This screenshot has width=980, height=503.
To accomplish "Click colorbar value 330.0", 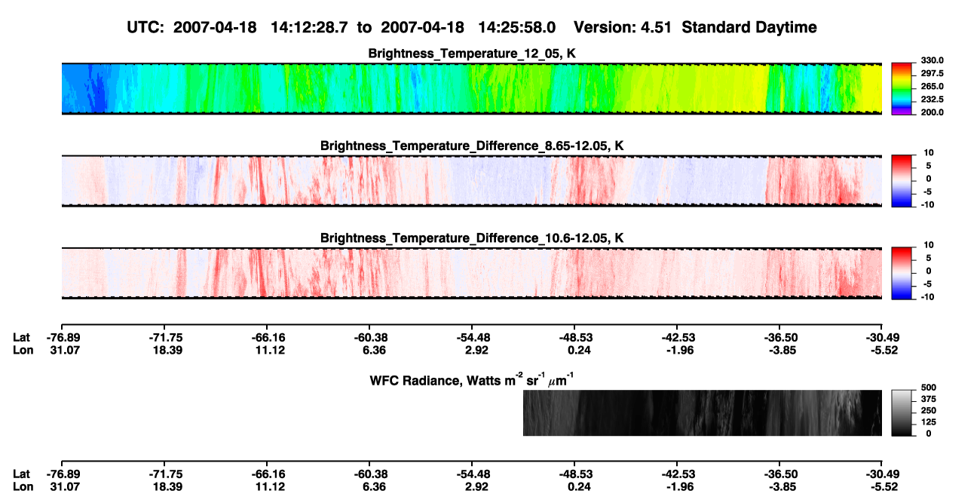I will (931, 60).
